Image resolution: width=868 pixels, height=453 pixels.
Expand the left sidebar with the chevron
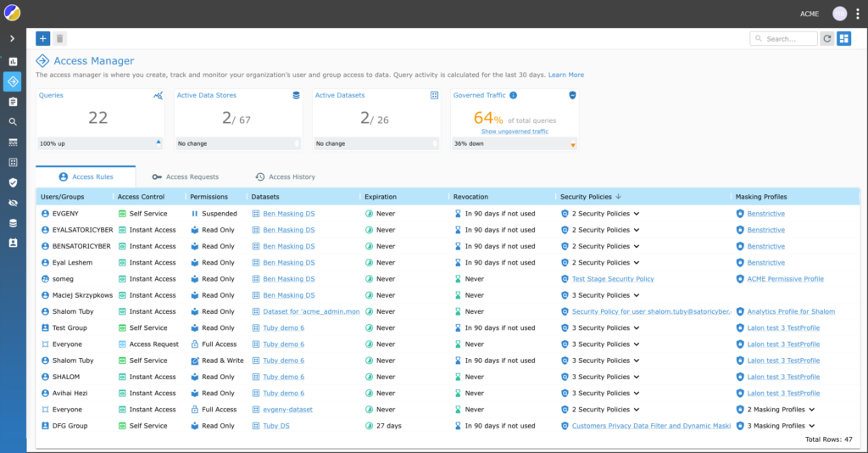pyautogui.click(x=12, y=39)
